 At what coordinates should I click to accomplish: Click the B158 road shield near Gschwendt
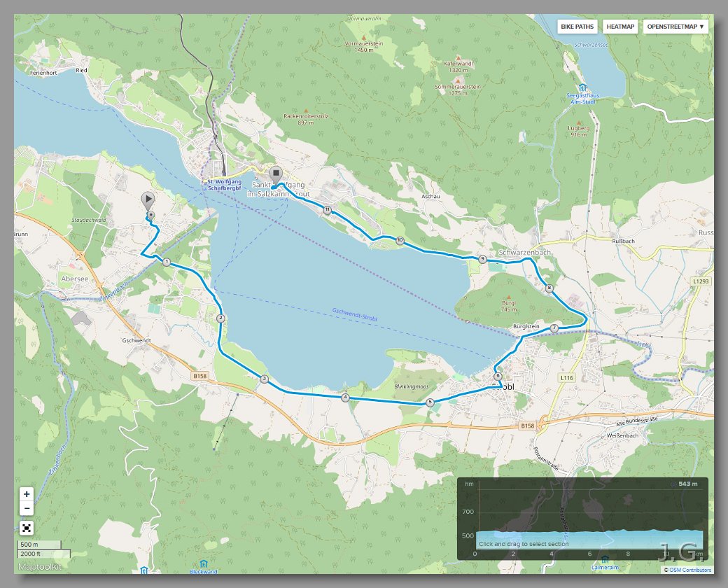pyautogui.click(x=200, y=376)
